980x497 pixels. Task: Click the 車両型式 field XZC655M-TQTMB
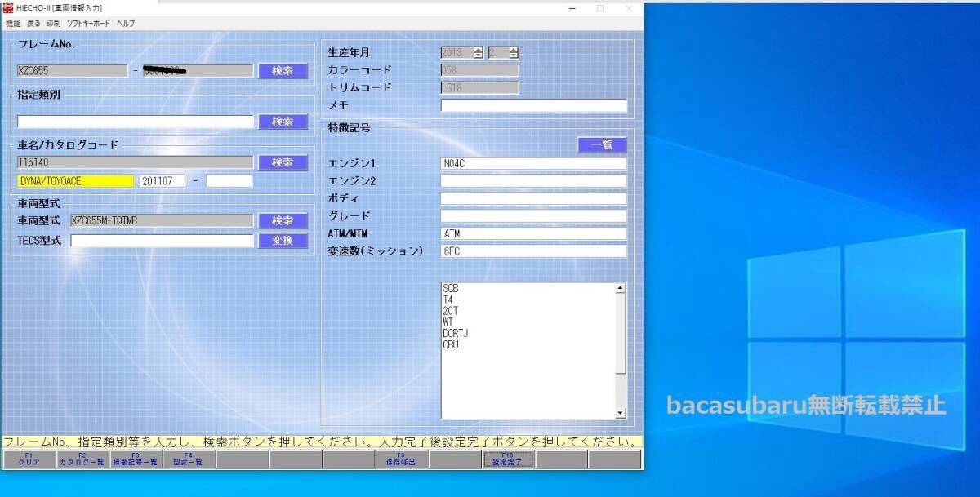point(162,220)
